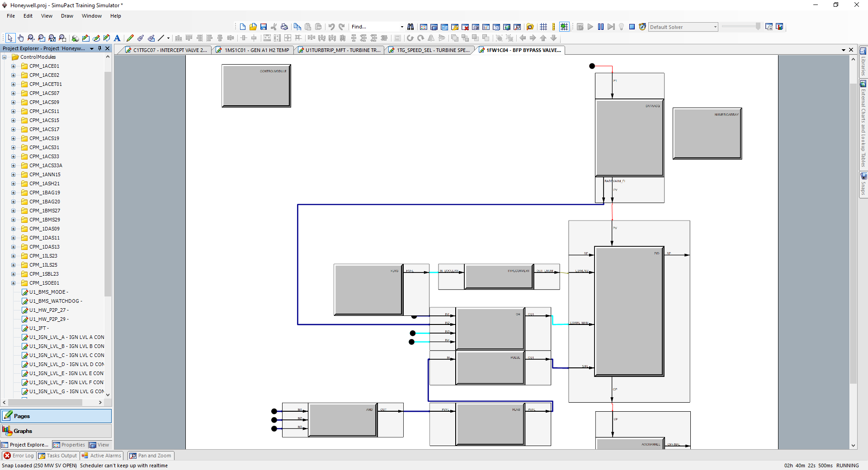The image size is (868, 470).
Task: Select the Text tool letter A
Action: pos(117,38)
